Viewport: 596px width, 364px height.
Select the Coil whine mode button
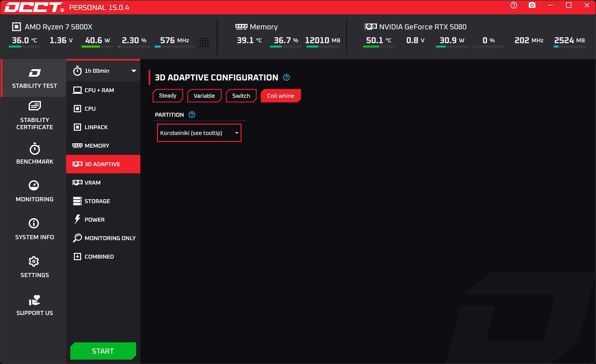pyautogui.click(x=280, y=96)
